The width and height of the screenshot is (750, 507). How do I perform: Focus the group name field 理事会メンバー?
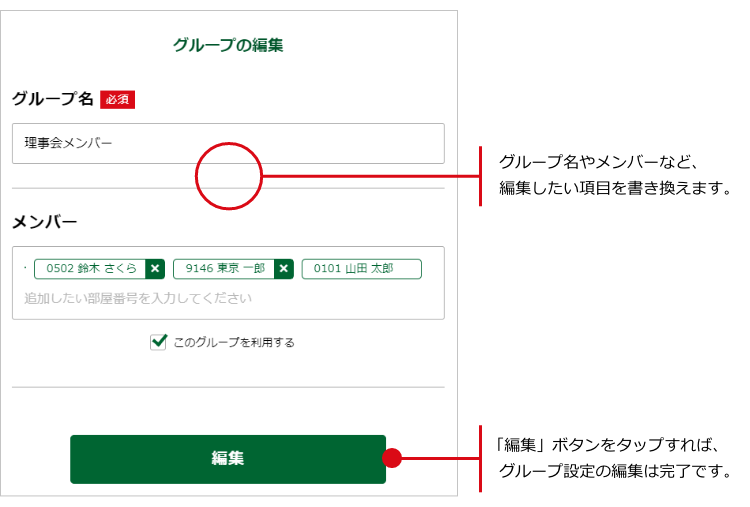[x=228, y=143]
